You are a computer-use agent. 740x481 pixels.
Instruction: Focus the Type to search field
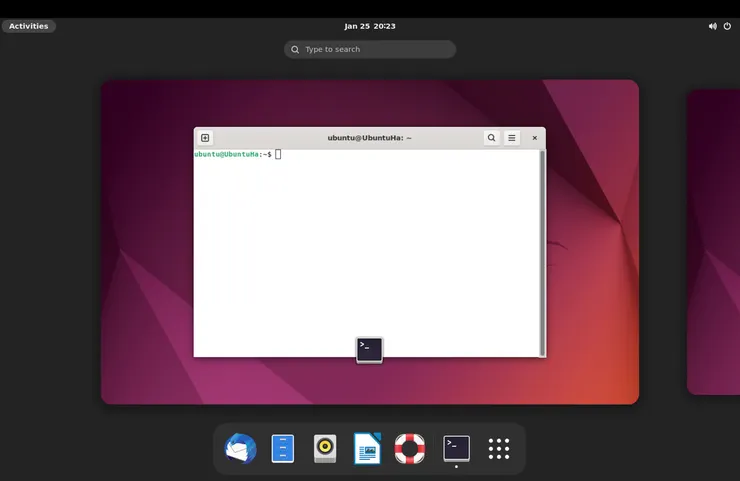(x=370, y=49)
